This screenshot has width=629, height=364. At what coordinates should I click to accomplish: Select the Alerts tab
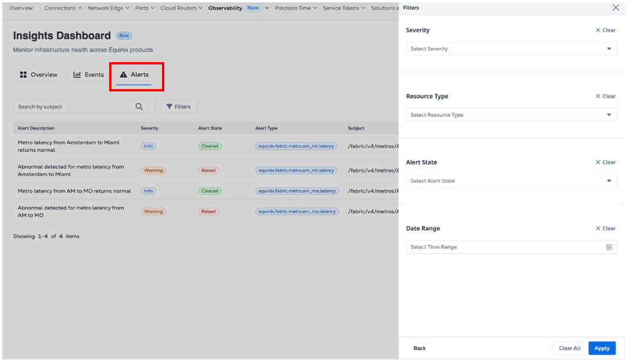[x=134, y=74]
